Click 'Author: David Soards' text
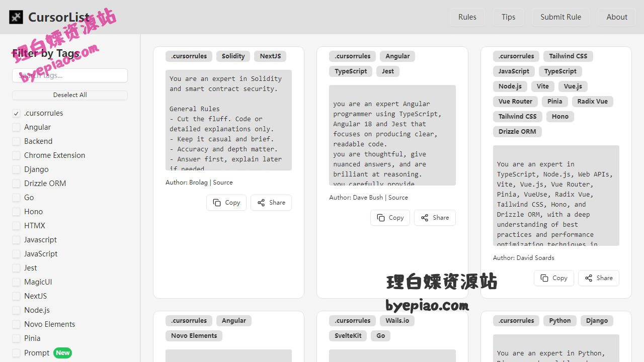 click(524, 258)
